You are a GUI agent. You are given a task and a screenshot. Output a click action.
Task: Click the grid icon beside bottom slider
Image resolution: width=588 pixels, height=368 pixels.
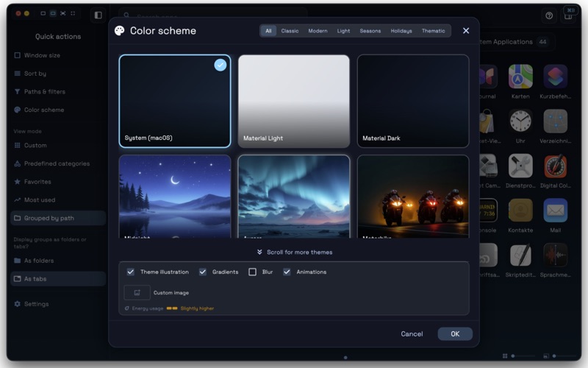(505, 356)
